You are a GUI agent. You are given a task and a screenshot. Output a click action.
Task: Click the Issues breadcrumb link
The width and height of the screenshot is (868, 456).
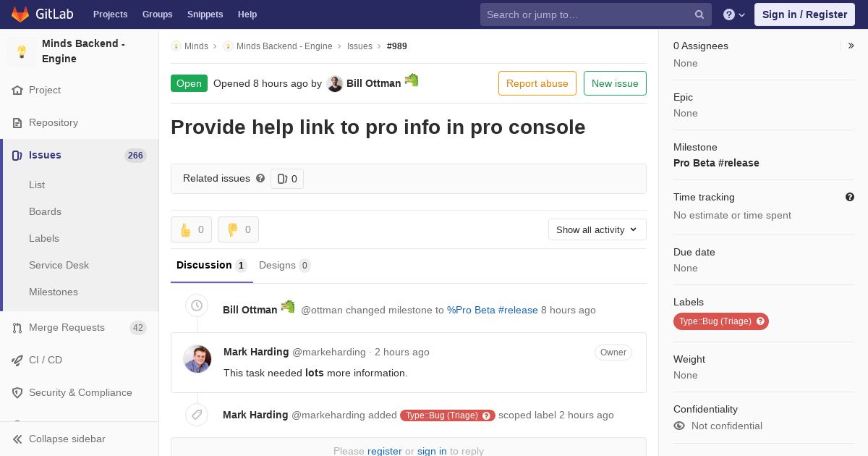click(359, 46)
